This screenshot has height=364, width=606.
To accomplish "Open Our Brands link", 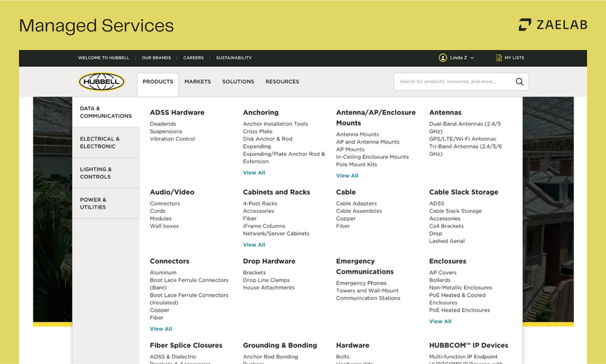I will tap(156, 58).
